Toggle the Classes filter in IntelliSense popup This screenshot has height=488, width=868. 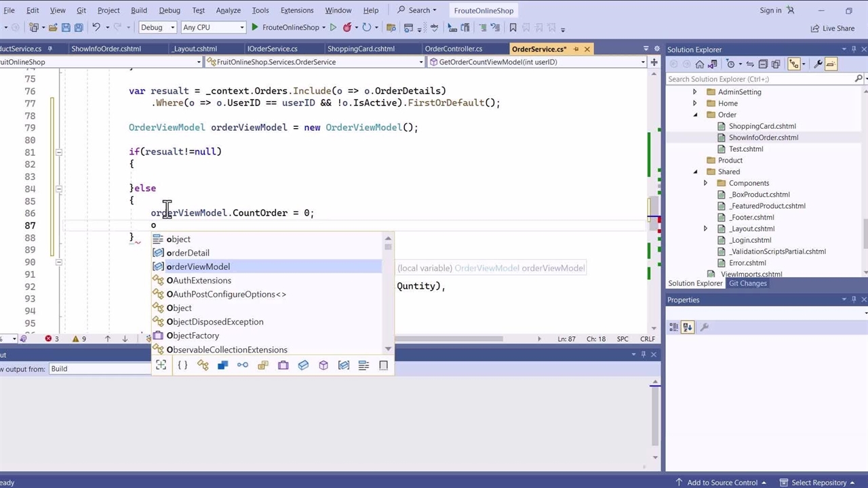(202, 365)
